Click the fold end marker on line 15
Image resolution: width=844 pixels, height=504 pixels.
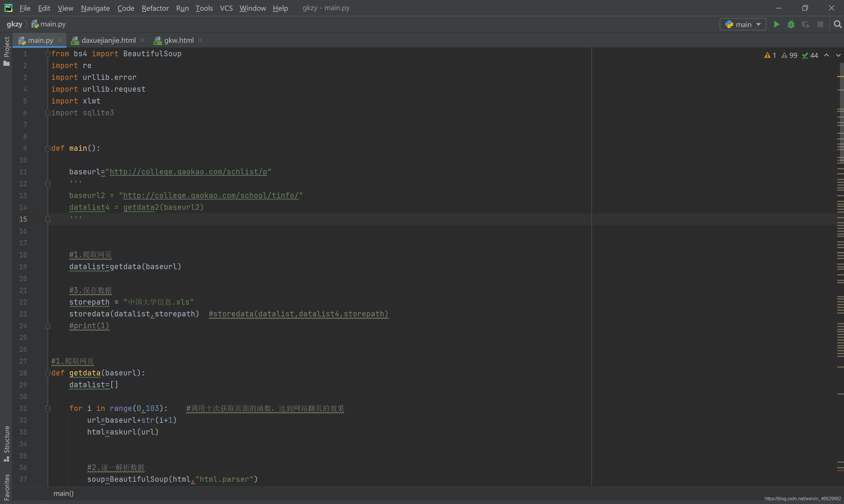pos(48,219)
